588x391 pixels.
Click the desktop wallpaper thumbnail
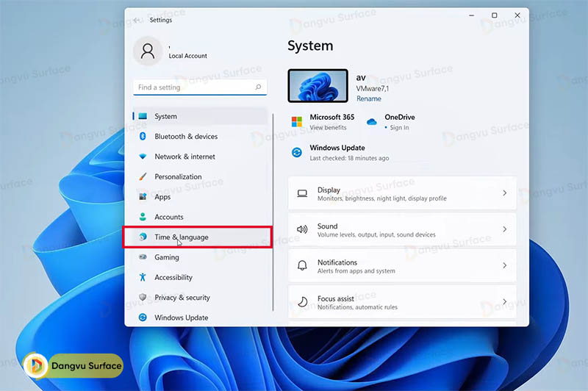click(x=318, y=85)
